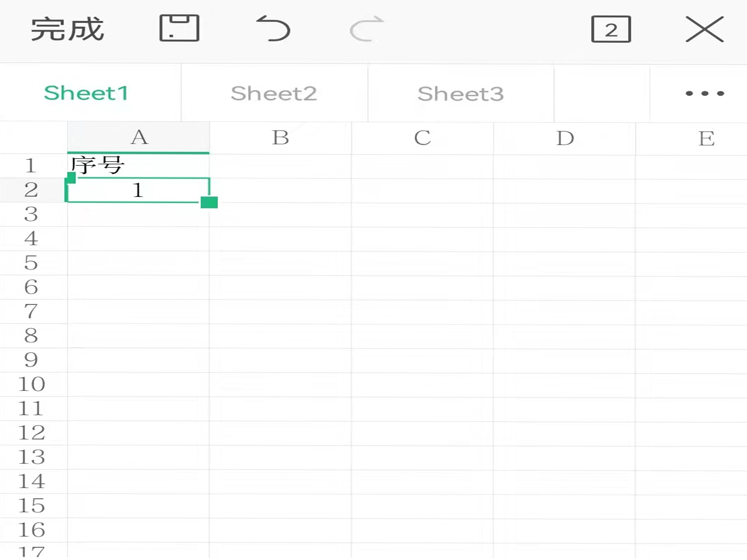Switch to the Sheet2 tab
The image size is (747, 560).
(x=274, y=94)
